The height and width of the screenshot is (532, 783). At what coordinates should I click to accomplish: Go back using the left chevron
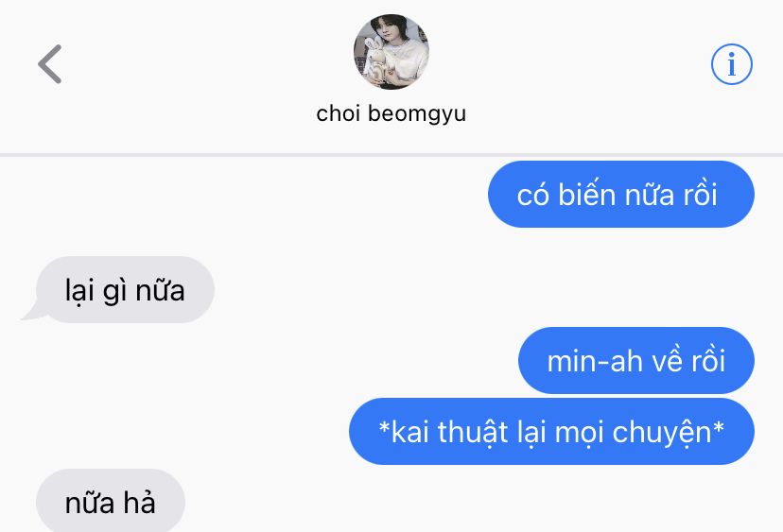49,64
